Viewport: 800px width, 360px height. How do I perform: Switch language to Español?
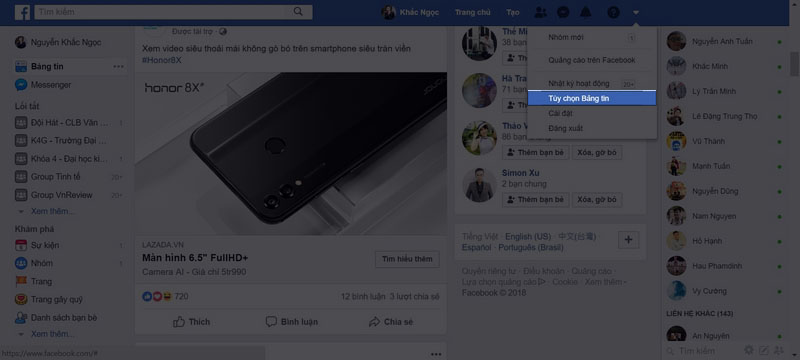(477, 247)
